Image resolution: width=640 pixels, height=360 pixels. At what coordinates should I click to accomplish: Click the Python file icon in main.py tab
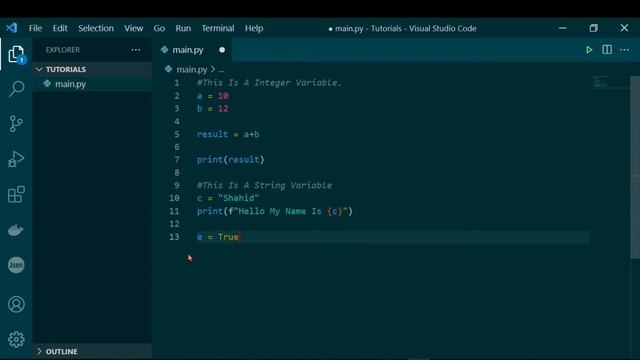click(164, 50)
